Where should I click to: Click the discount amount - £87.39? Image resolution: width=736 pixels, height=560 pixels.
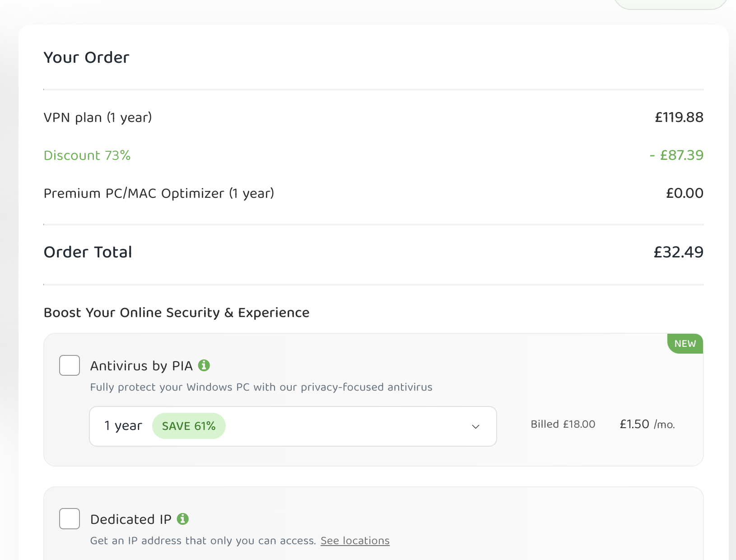[676, 155]
